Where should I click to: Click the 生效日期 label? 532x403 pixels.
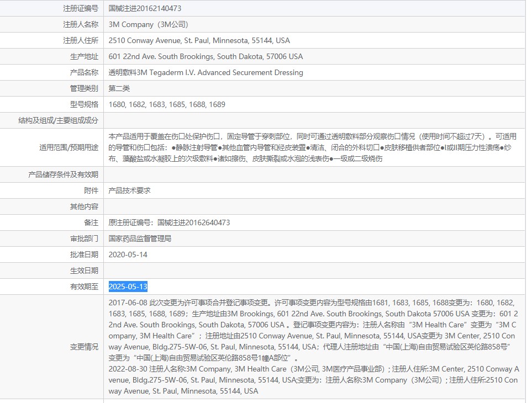click(x=84, y=271)
